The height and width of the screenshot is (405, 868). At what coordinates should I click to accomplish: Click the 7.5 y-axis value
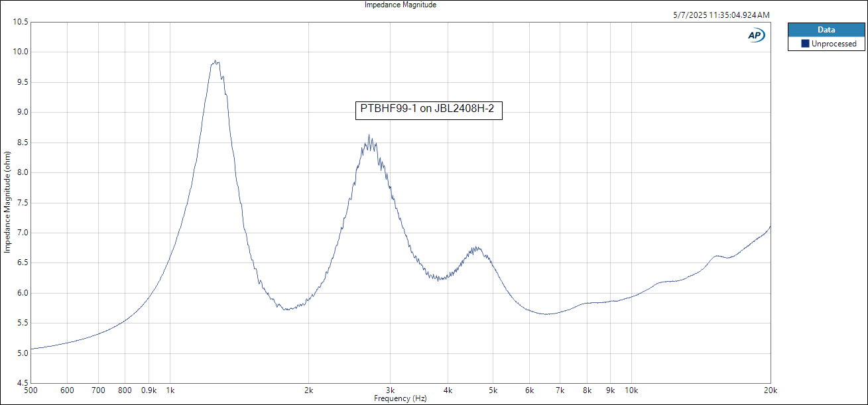pos(23,203)
